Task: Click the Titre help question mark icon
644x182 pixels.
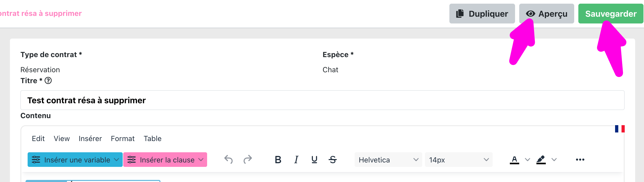Action: click(x=48, y=81)
